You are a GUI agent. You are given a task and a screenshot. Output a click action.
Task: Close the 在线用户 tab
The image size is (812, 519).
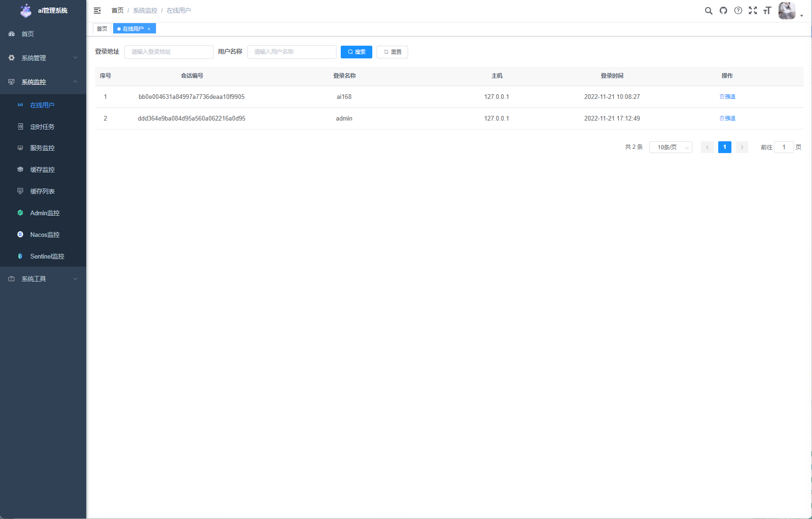point(149,29)
